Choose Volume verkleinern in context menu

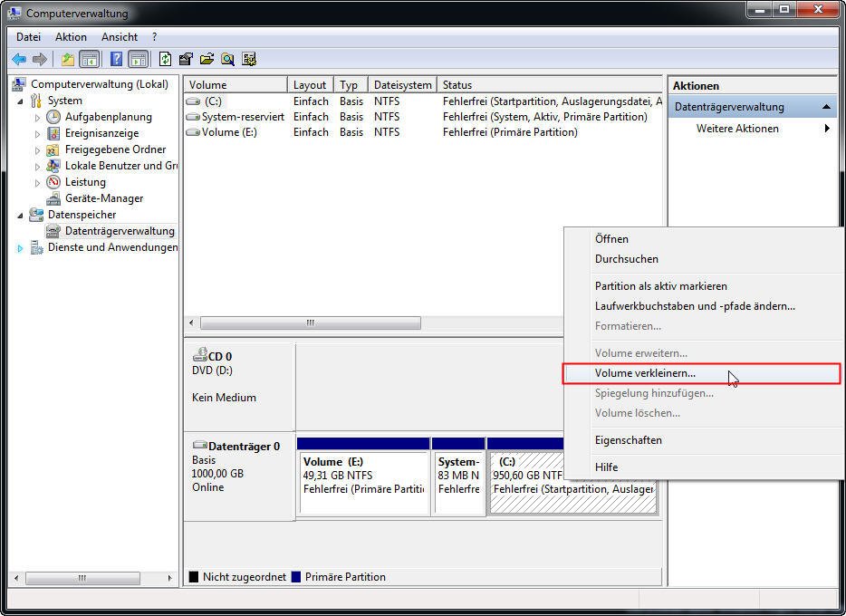[702, 373]
